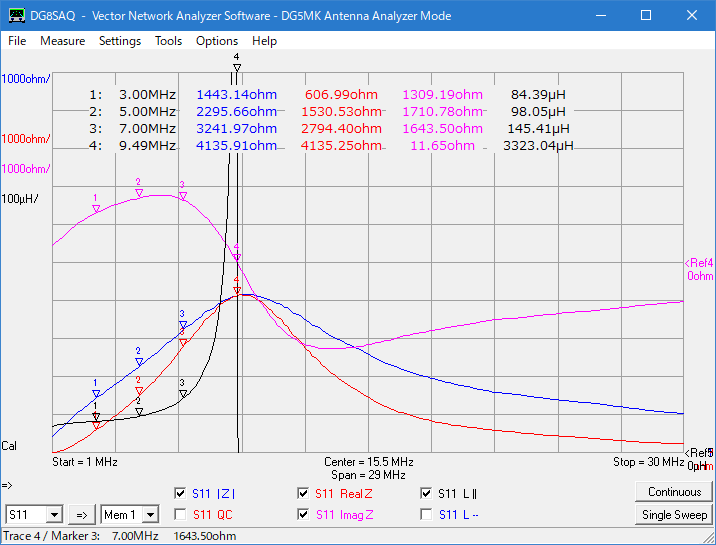Click the 1710.78ohm Imag Z readout
Viewport: 716px width, 545px height.
[442, 111]
